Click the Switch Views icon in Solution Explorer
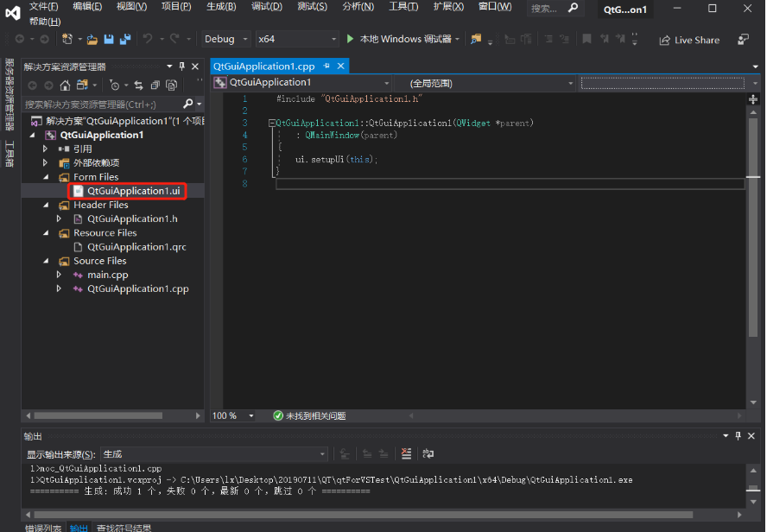This screenshot has height=532, width=767. pos(82,85)
